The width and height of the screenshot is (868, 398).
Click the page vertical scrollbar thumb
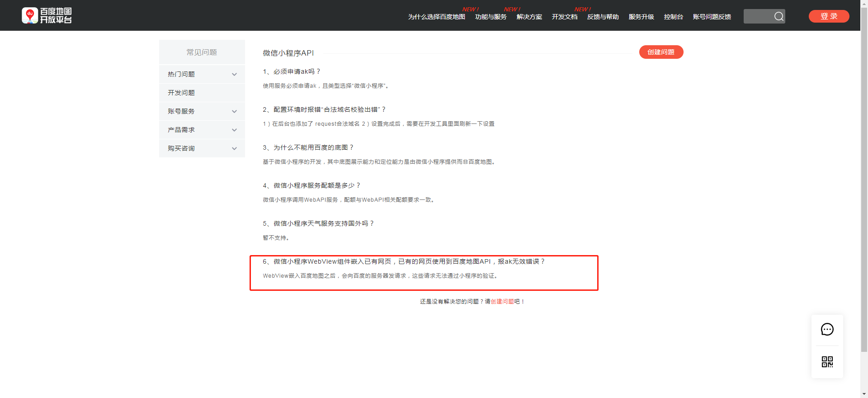[864, 180]
